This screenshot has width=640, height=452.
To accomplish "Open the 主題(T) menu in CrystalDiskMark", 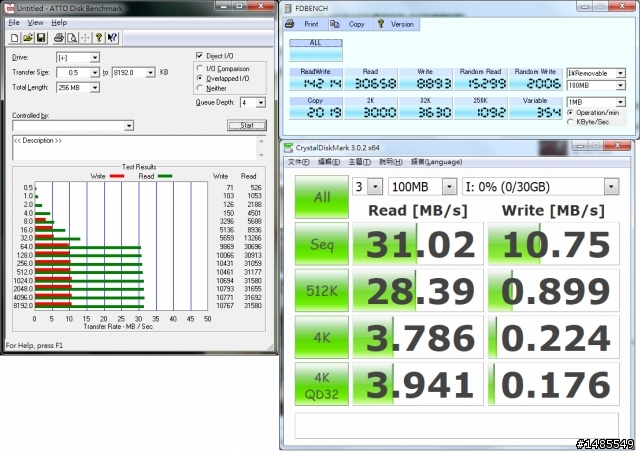I will [x=359, y=162].
